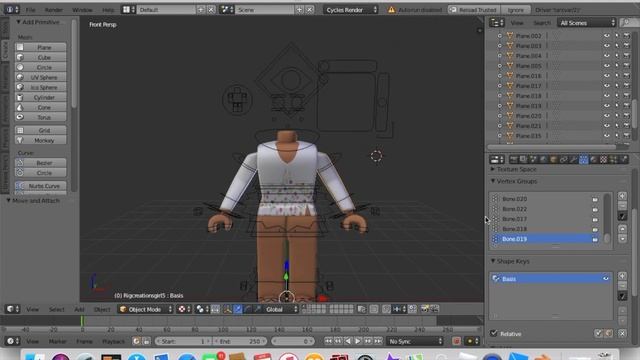Add a Torus mesh primitive
The height and width of the screenshot is (360, 640).
[41, 117]
